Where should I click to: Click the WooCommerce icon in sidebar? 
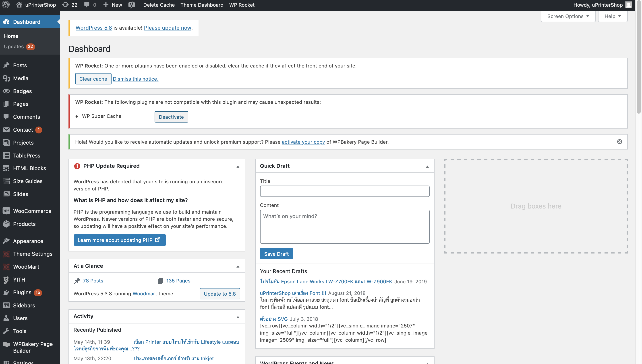point(6,211)
